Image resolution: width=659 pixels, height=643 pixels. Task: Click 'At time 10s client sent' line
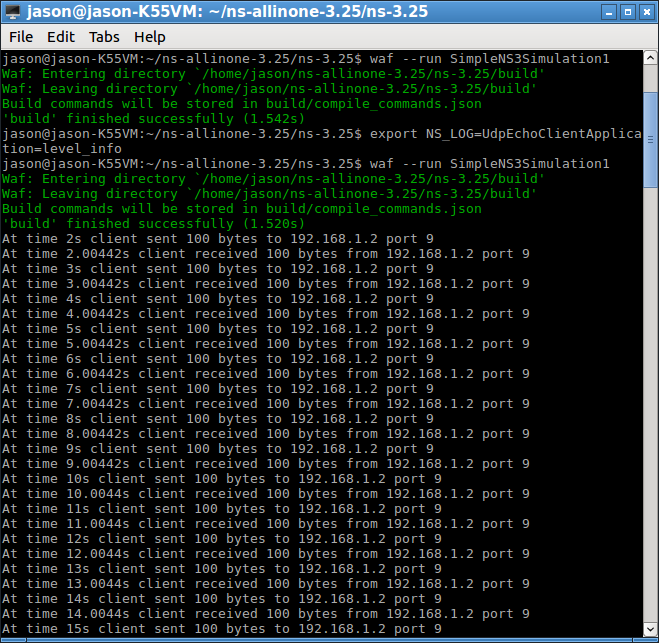coord(221,479)
